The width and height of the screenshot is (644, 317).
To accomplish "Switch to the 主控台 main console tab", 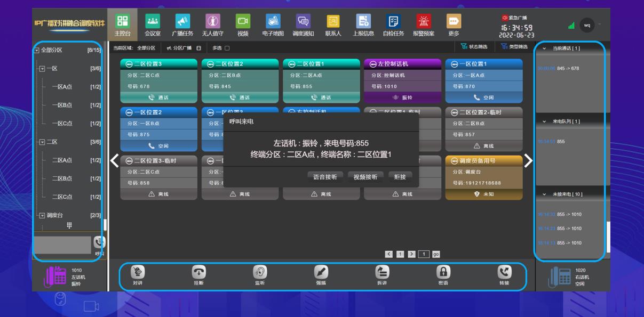I will [x=122, y=25].
